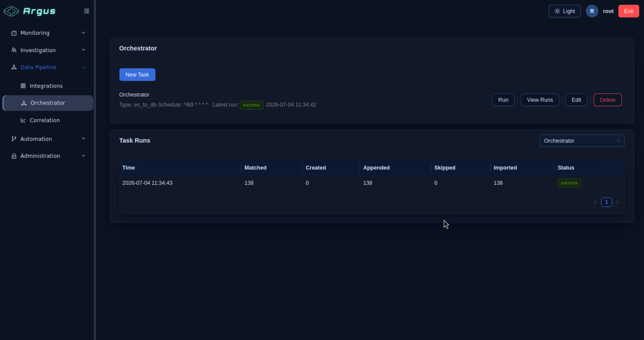Create a New Task
644x340 pixels.
pos(137,75)
